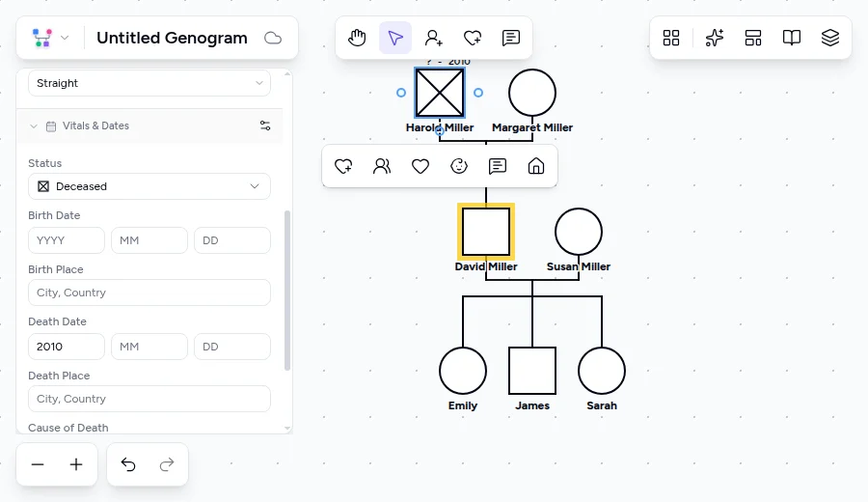
Task: Add a note from the context toolbar
Action: 497,166
